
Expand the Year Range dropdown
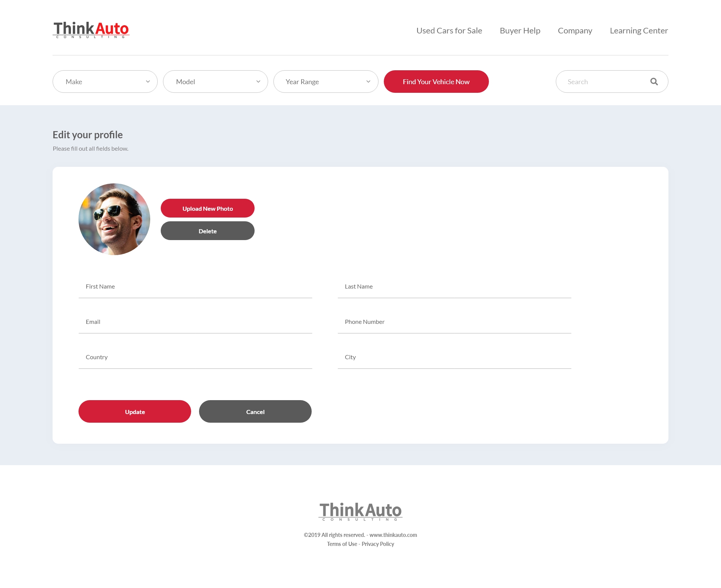tap(326, 82)
